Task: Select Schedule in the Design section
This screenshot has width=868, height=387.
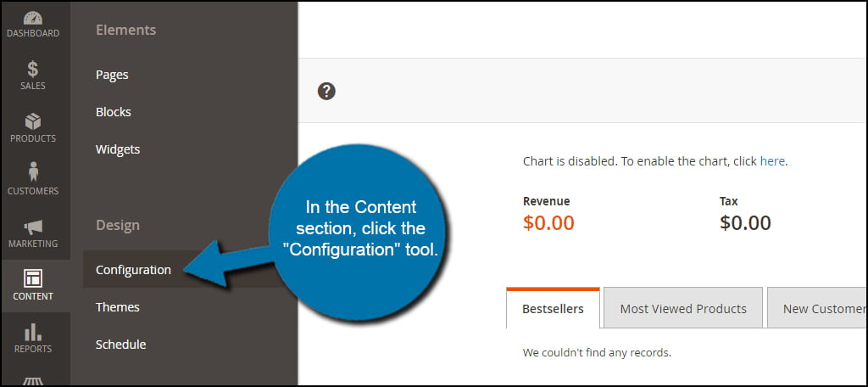Action: 120,345
